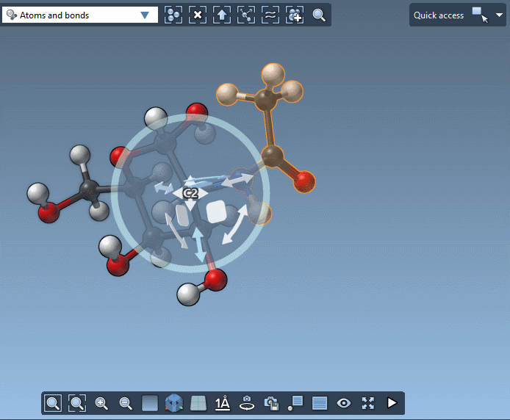Click the 1Å scale measurement icon
The image size is (510, 420).
click(223, 402)
